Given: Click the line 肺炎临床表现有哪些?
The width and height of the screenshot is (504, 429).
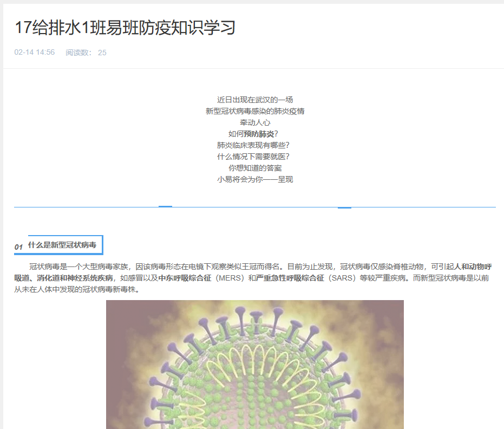Looking at the screenshot, I should click(x=253, y=145).
